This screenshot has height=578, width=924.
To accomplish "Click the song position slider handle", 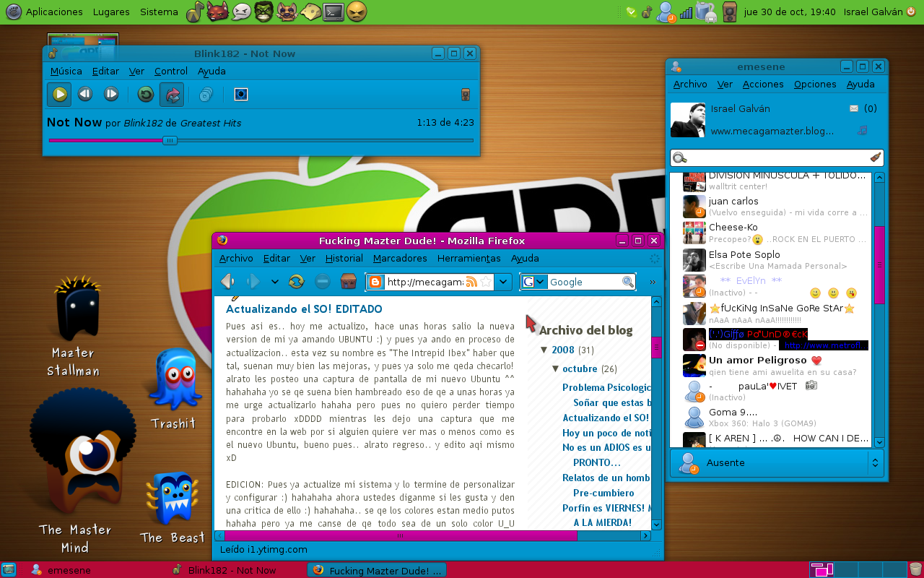I will pos(170,140).
